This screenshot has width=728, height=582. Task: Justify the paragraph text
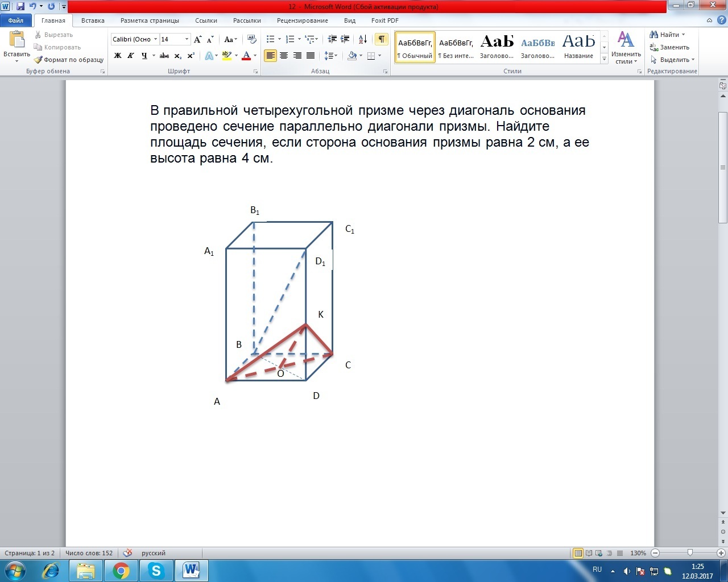[311, 56]
